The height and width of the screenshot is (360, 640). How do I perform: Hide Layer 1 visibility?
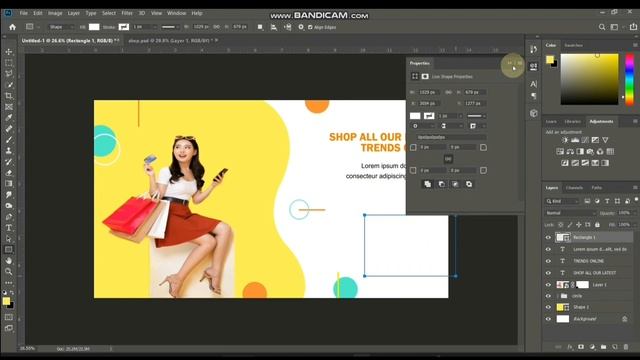pyautogui.click(x=548, y=284)
